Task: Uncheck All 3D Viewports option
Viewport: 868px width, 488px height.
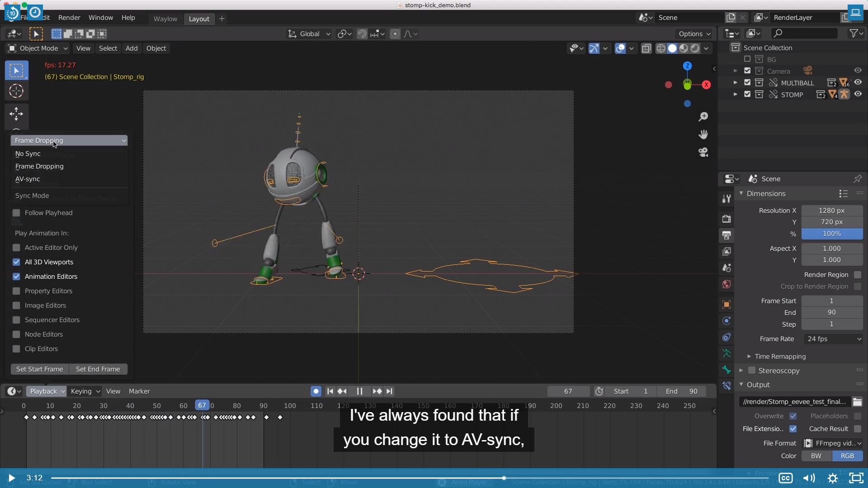Action: [x=16, y=262]
